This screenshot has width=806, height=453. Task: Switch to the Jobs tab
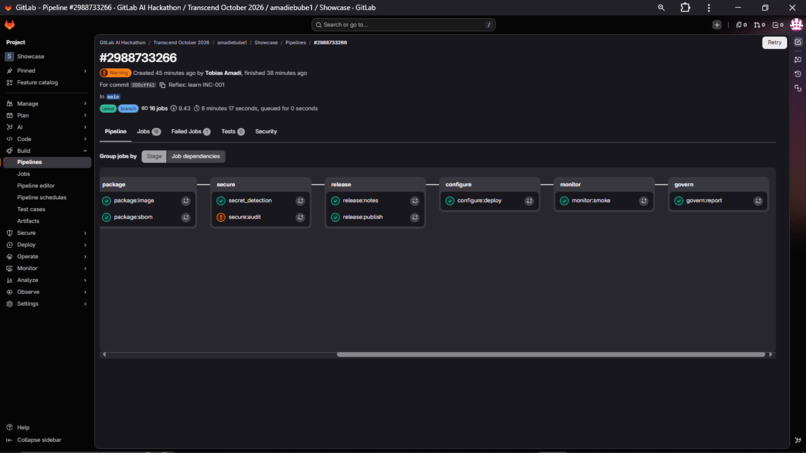[x=149, y=132]
